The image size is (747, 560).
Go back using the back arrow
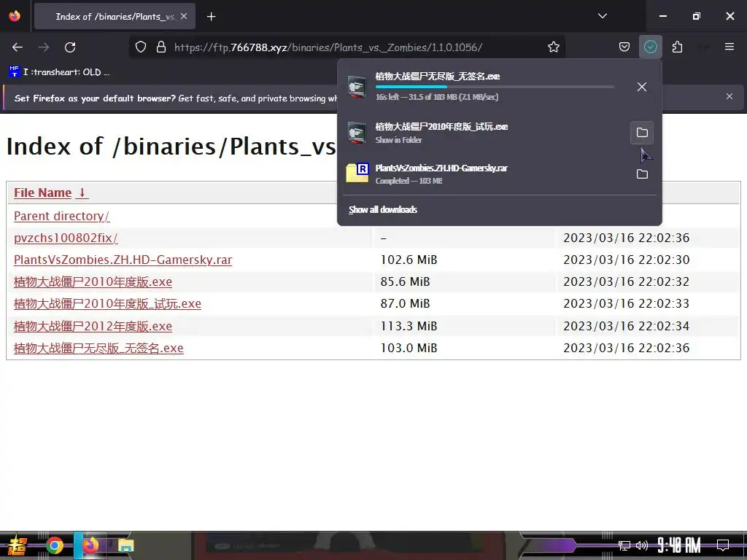(18, 47)
